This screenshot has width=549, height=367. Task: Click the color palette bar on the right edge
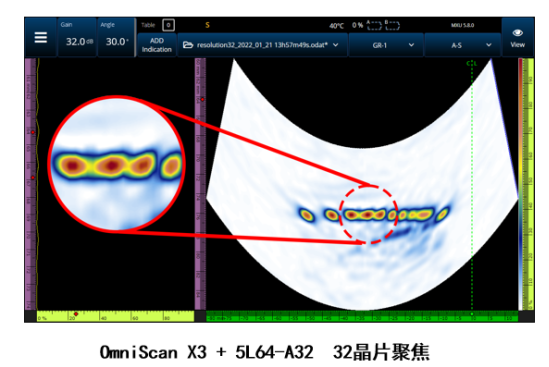pyautogui.click(x=521, y=184)
